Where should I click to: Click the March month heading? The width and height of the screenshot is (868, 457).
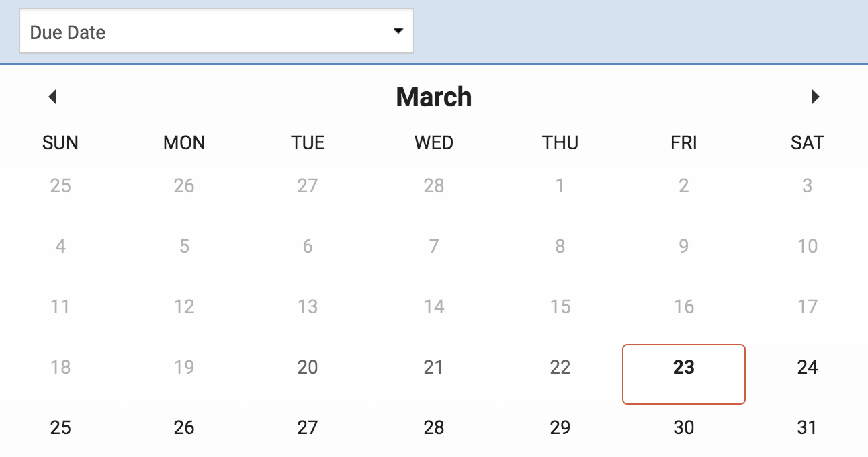click(434, 97)
